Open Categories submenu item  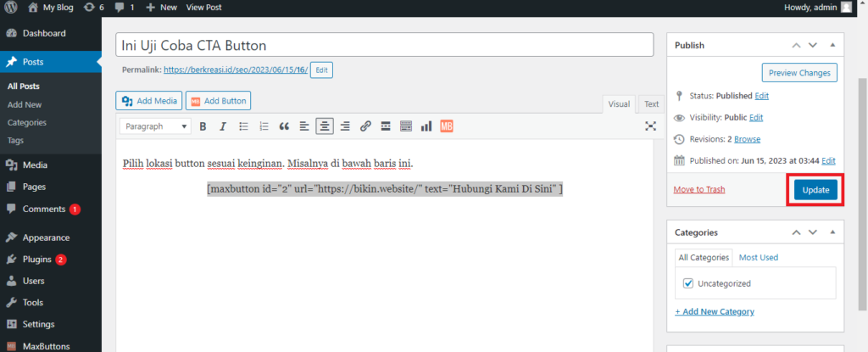[27, 122]
